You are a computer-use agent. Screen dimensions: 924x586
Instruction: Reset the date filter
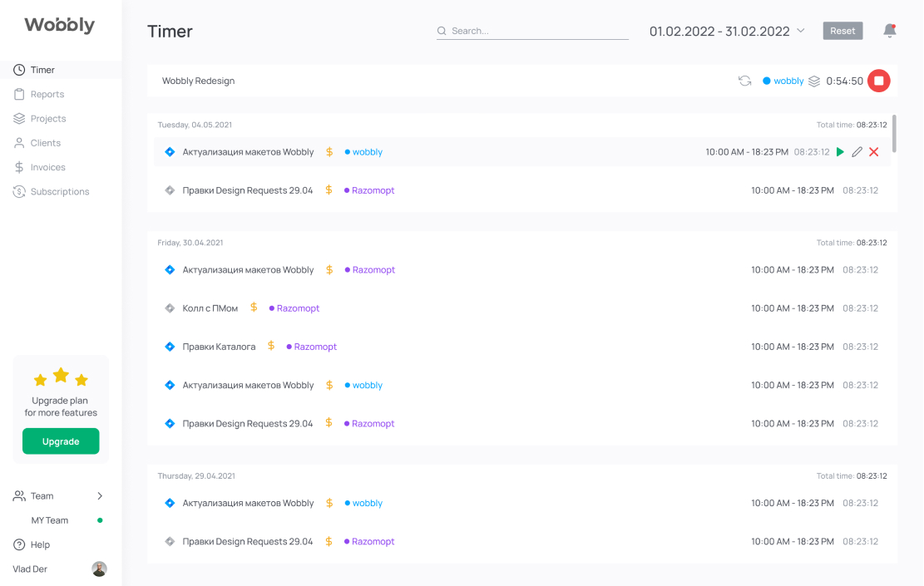(842, 31)
